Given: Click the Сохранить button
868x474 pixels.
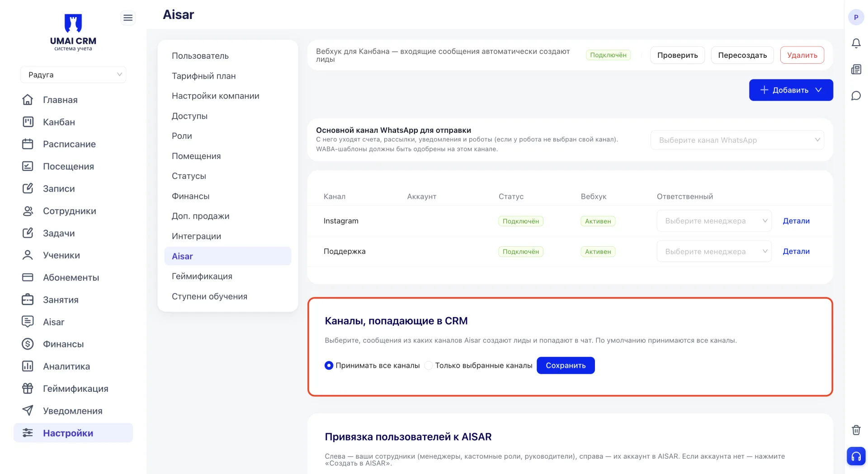Looking at the screenshot, I should [566, 365].
